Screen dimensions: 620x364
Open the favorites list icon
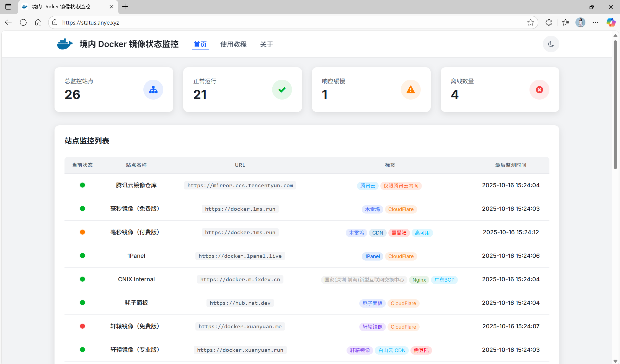pos(565,22)
